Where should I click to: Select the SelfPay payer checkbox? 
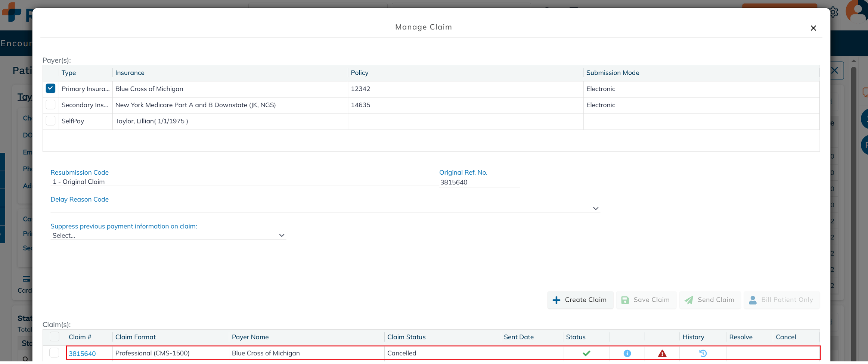click(x=50, y=121)
